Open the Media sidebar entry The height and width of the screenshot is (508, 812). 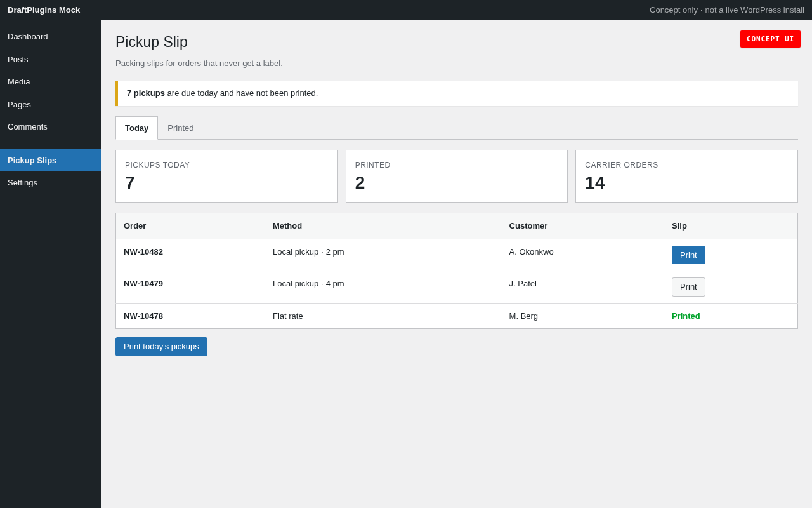click(51, 82)
